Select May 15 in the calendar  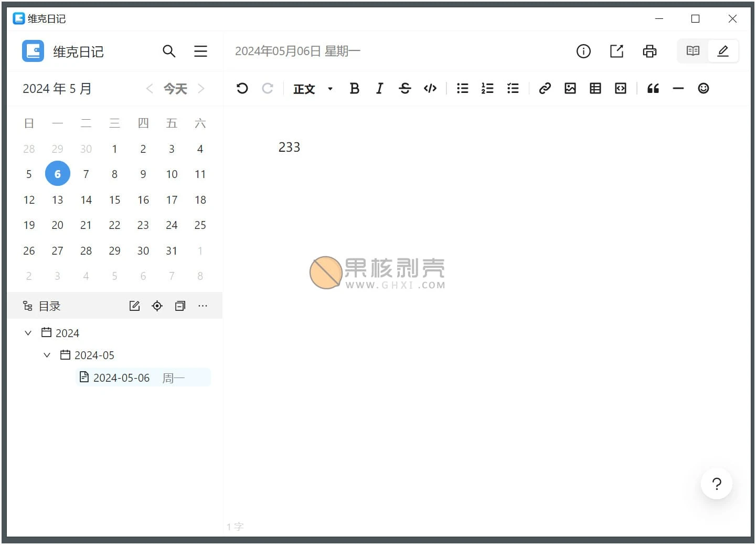coord(114,200)
